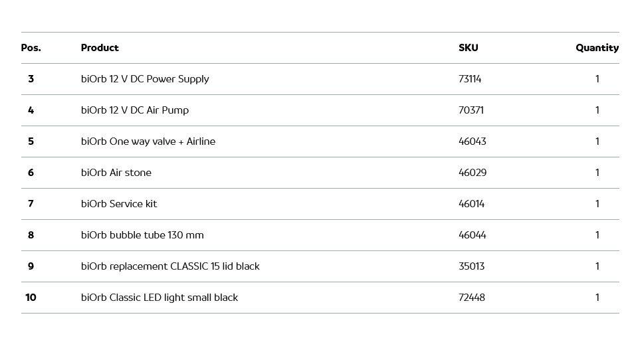Image resolution: width=636 pixels, height=364 pixels.
Task: Choose the biOrb Service kit row
Action: (119, 204)
